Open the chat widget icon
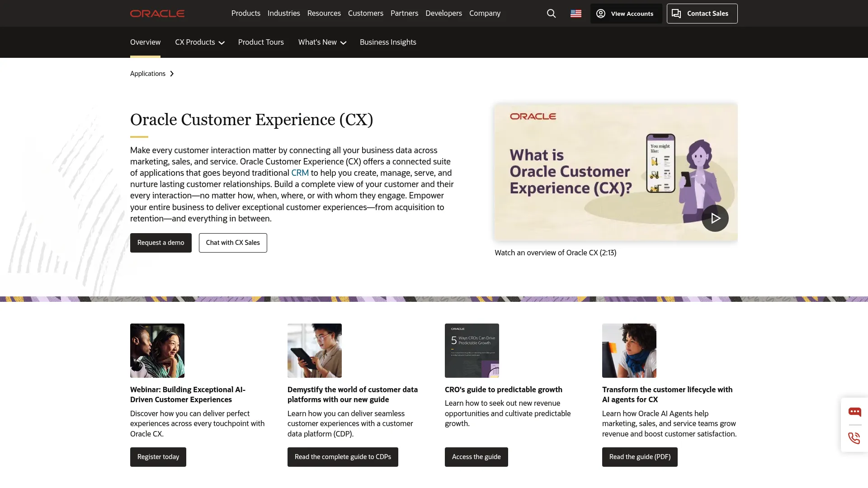The height and width of the screenshot is (488, 868). [854, 412]
